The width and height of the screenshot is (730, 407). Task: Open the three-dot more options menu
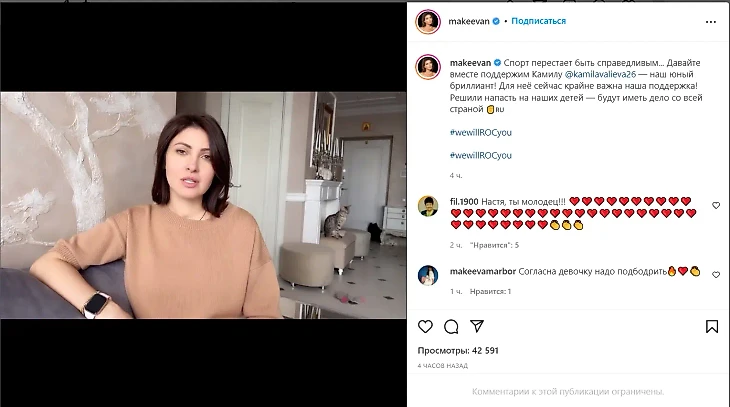(710, 22)
